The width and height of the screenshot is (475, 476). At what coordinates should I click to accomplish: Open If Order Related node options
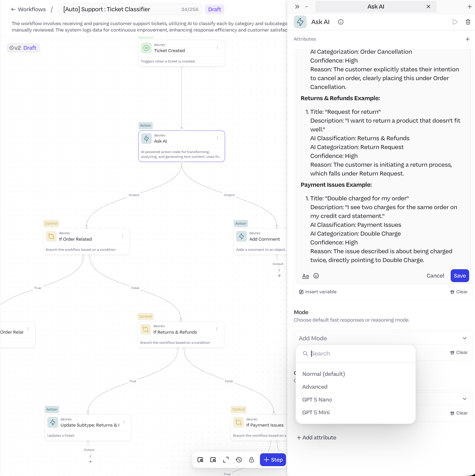coord(122,236)
